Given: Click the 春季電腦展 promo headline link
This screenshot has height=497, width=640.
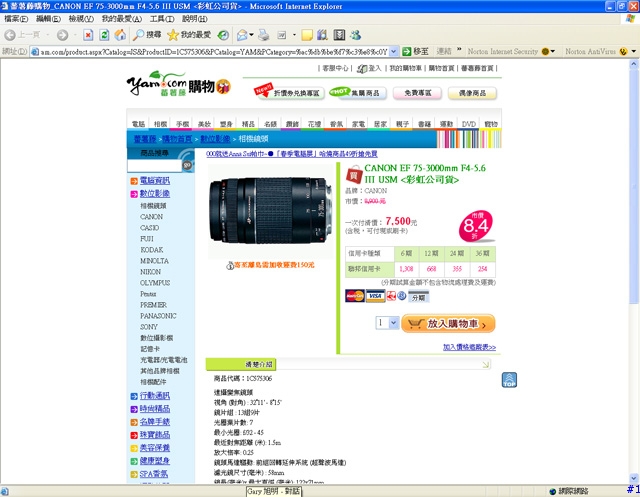Looking at the screenshot, I should click(x=291, y=154).
